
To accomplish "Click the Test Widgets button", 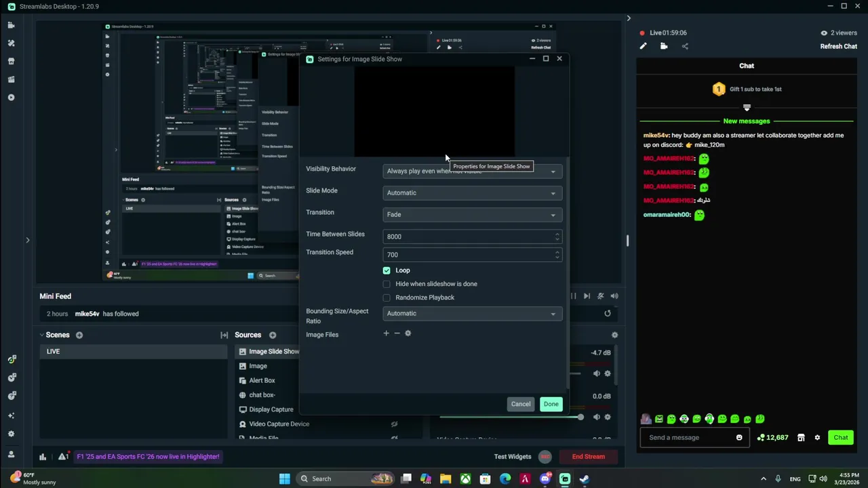I will [513, 457].
